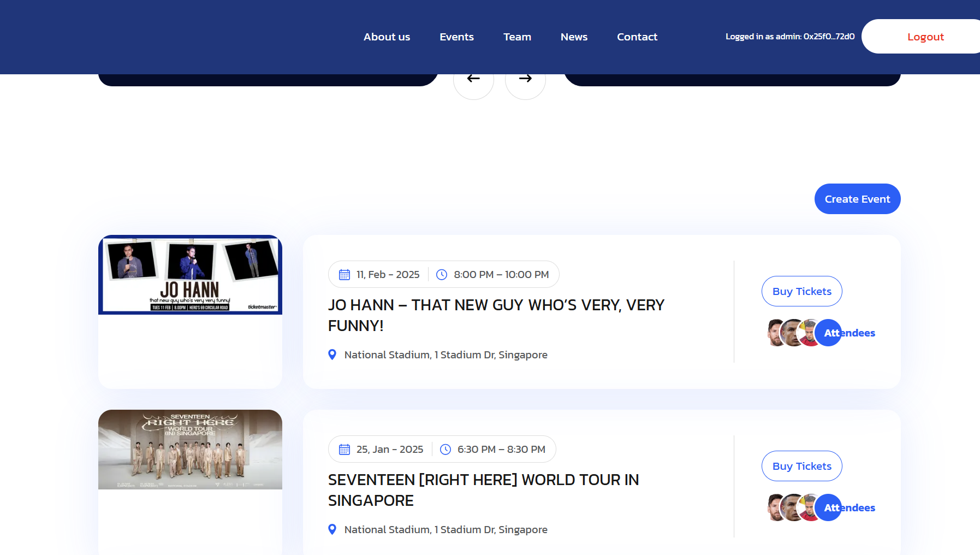This screenshot has width=980, height=555.
Task: Click the time 8:00 PM – 10:00 PM
Action: (x=501, y=275)
